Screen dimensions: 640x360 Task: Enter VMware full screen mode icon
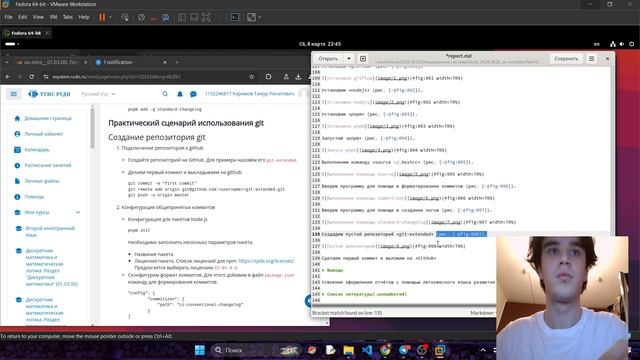[x=207, y=17]
